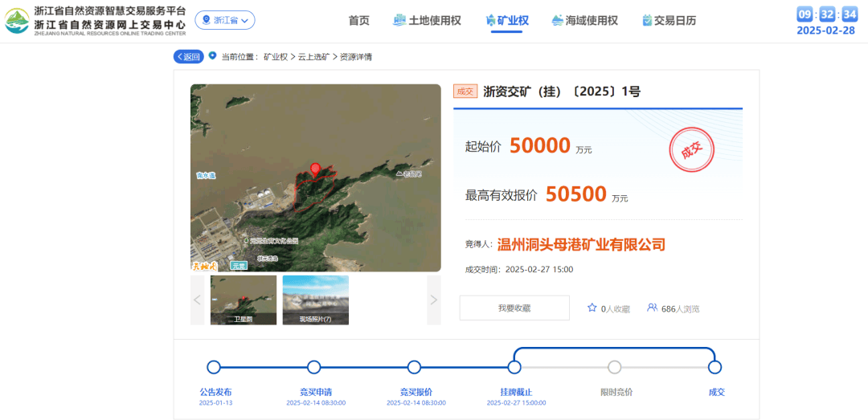This screenshot has height=420, width=868.
Task: Click the 返回 back button
Action: (189, 56)
